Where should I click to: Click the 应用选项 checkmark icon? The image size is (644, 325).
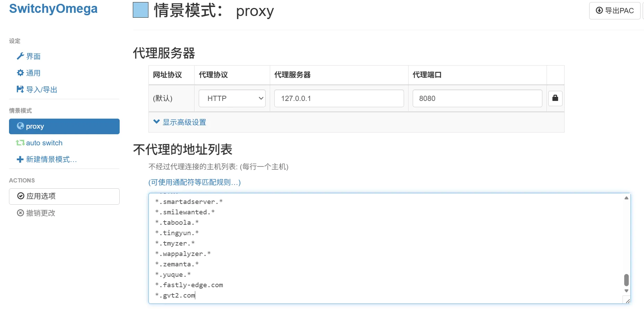[x=20, y=196]
